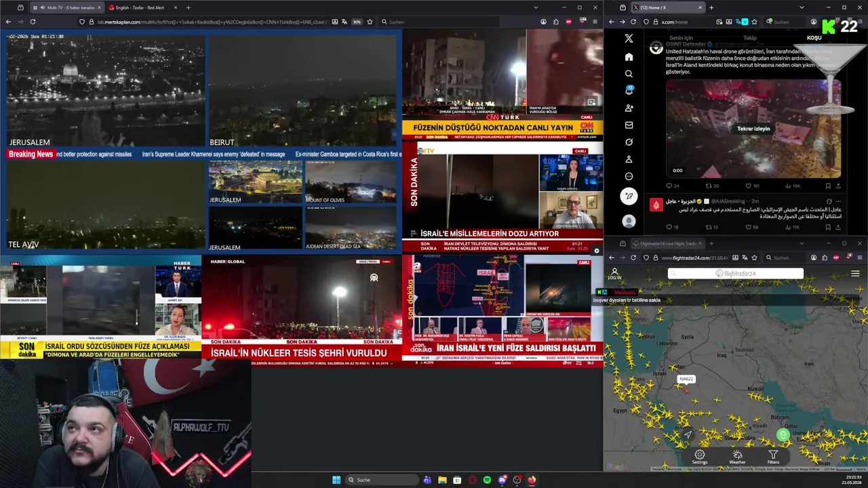Image resolution: width=868 pixels, height=488 pixels.
Task: Go back in the X browser window
Action: coord(611,22)
